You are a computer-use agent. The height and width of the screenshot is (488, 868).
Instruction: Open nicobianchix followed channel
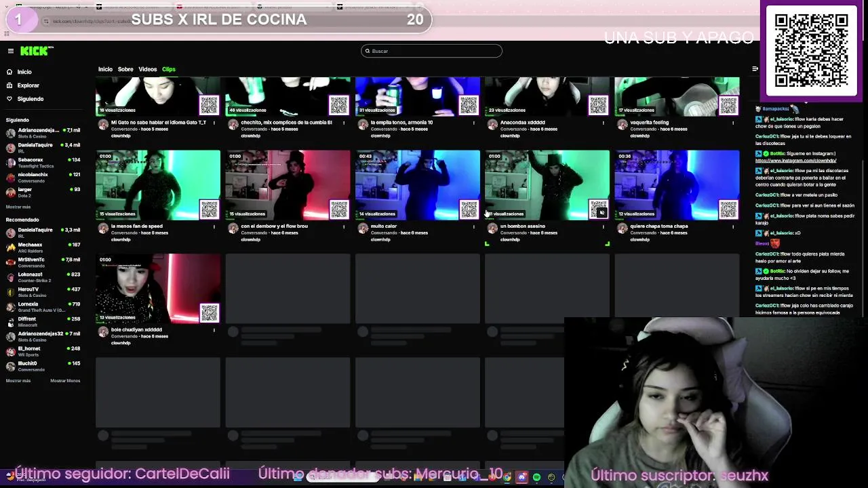pyautogui.click(x=43, y=178)
